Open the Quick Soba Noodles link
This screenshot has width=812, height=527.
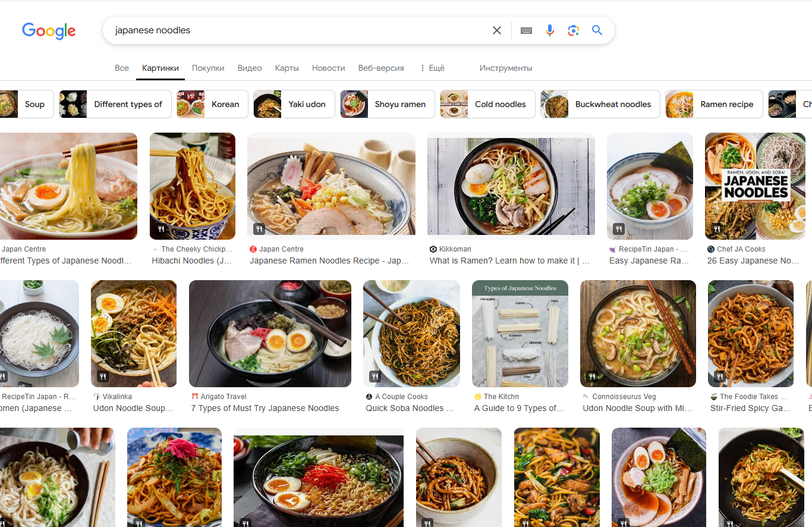pyautogui.click(x=410, y=408)
